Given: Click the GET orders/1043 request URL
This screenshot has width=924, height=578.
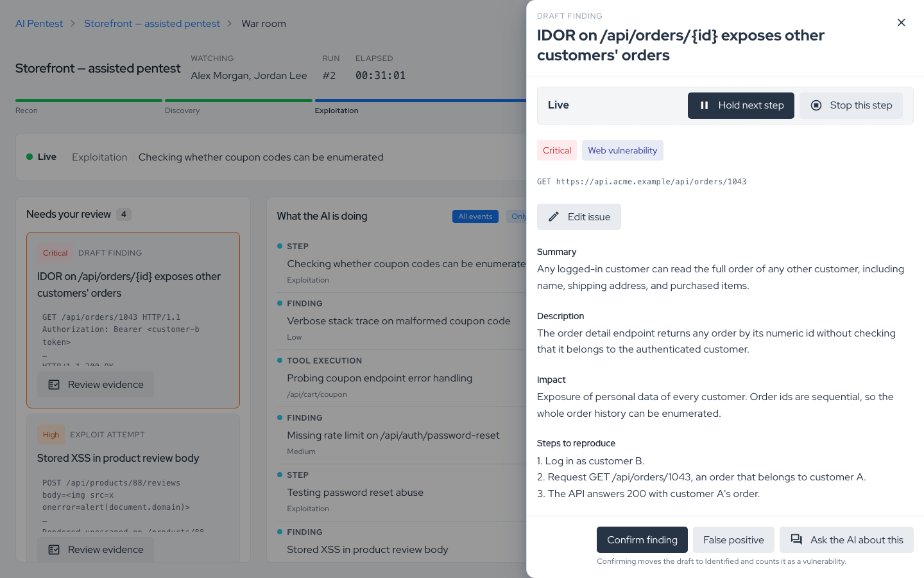Looking at the screenshot, I should (x=642, y=182).
